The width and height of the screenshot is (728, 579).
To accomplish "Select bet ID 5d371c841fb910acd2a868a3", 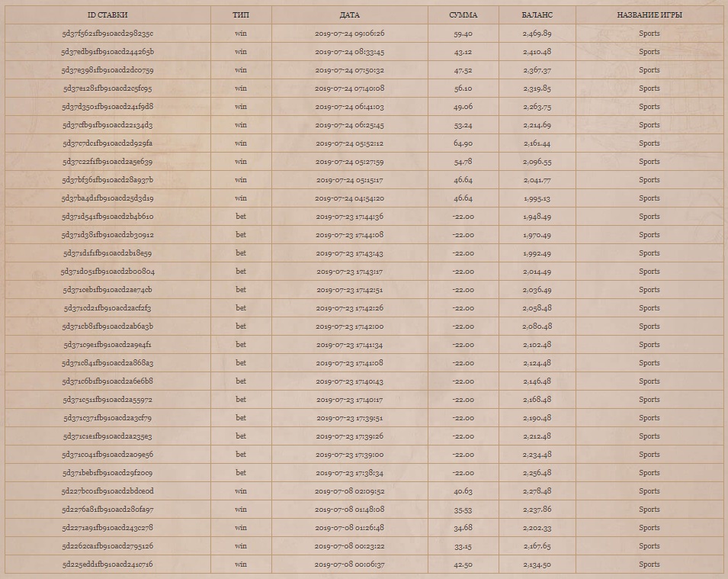I will (107, 363).
